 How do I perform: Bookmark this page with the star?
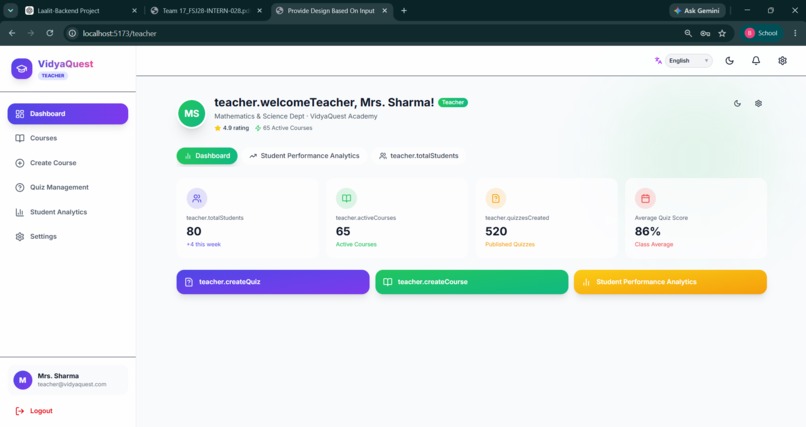722,33
